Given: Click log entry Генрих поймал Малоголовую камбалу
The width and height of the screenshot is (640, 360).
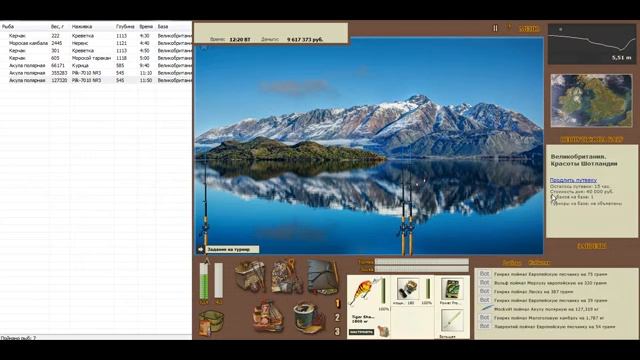Looking at the screenshot, I should click(x=549, y=318).
